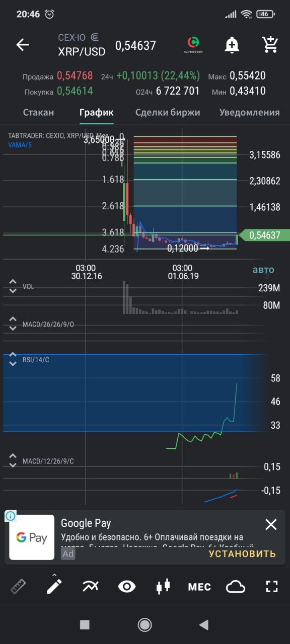Expand the MACD/26/26/9/O panel
Image resolution: width=290 pixels, height=644 pixels.
[x=13, y=324]
